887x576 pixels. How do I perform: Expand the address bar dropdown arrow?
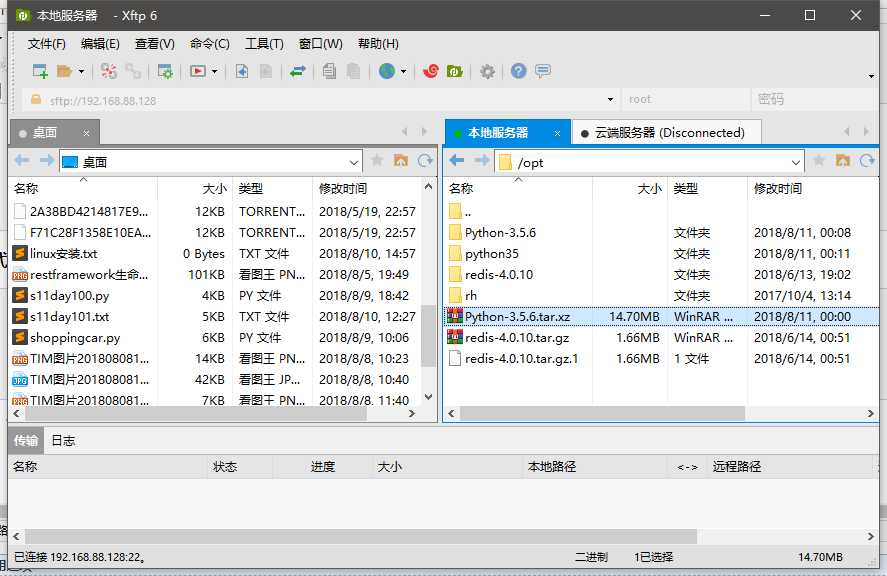pyautogui.click(x=610, y=100)
